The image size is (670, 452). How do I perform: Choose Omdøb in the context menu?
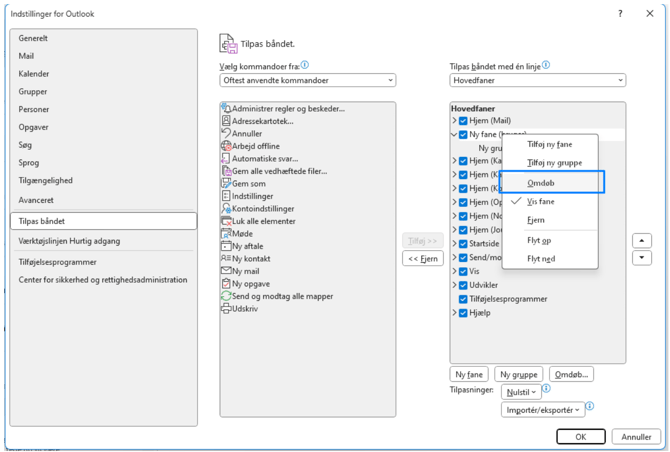(x=541, y=182)
